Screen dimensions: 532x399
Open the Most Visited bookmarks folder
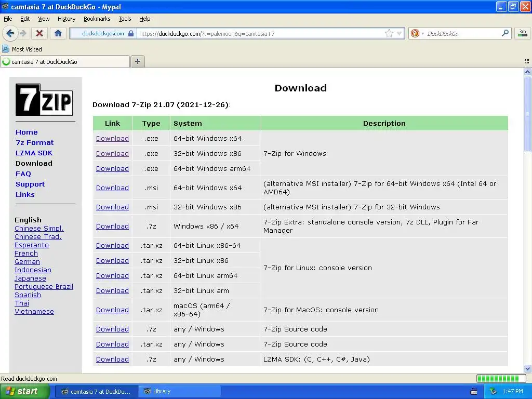click(x=22, y=49)
